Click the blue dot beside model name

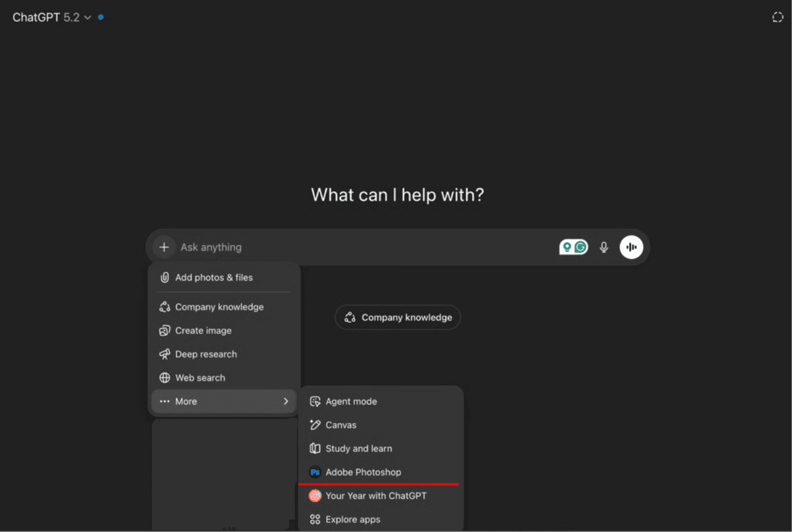(x=101, y=17)
